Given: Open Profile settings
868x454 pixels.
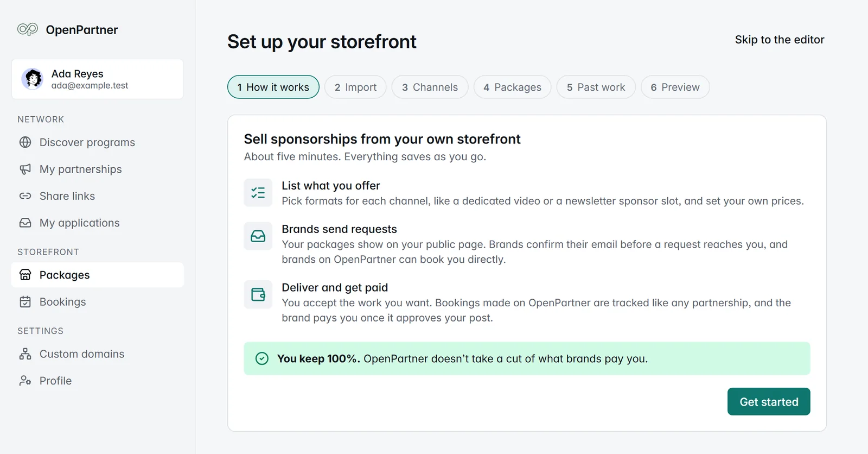Looking at the screenshot, I should click(x=98, y=381).
